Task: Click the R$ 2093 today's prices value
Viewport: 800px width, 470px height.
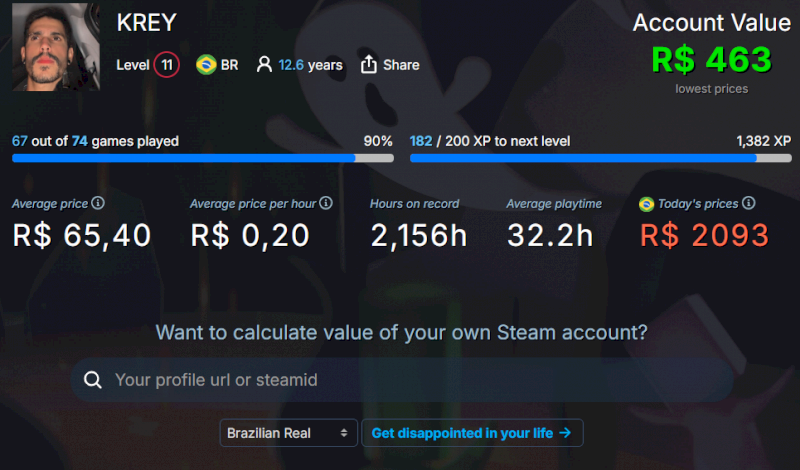Action: pyautogui.click(x=704, y=235)
